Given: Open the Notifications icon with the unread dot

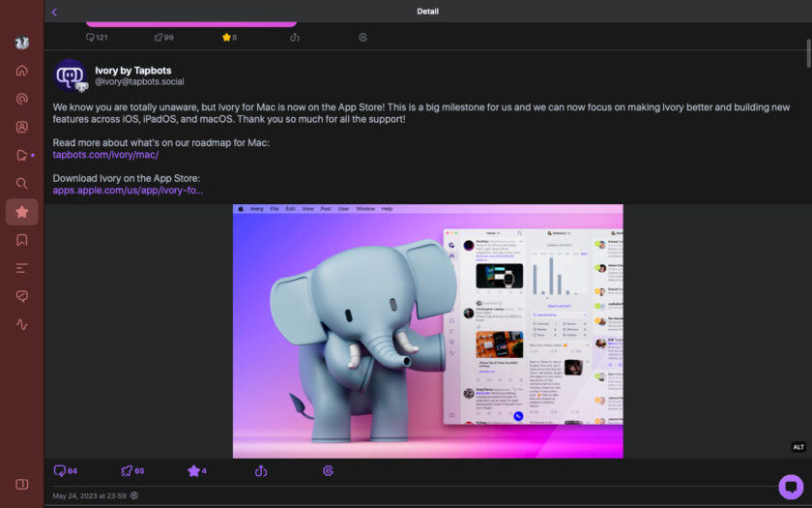Looking at the screenshot, I should pyautogui.click(x=24, y=155).
